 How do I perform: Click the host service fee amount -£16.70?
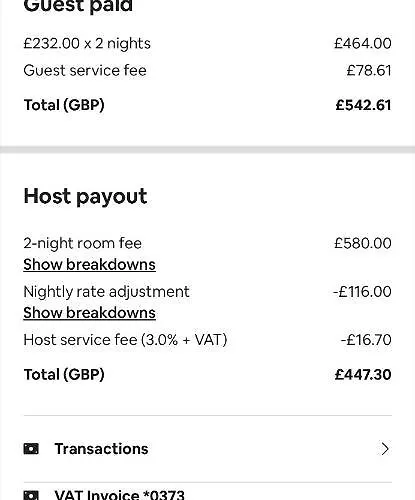click(x=366, y=340)
